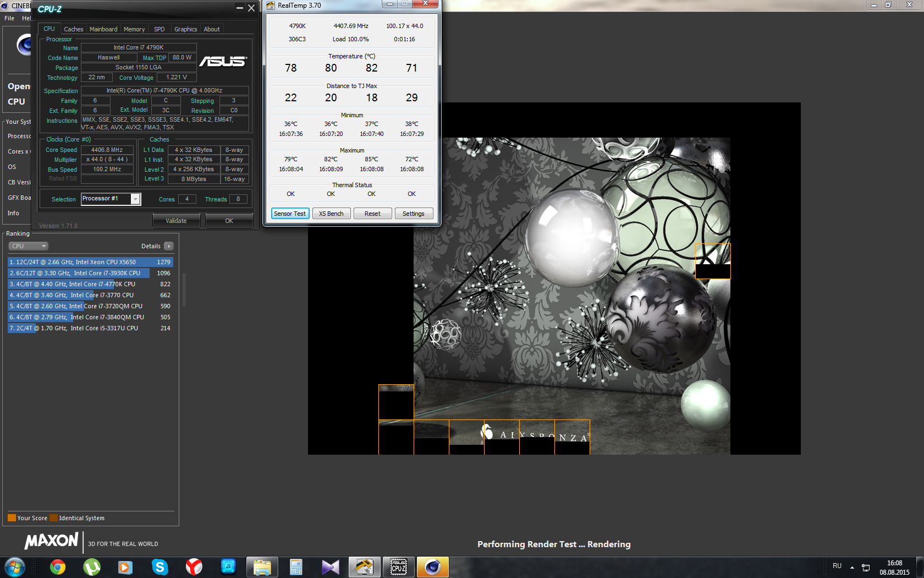This screenshot has height=578, width=924.
Task: Open the RU input language indicator
Action: coord(837,566)
